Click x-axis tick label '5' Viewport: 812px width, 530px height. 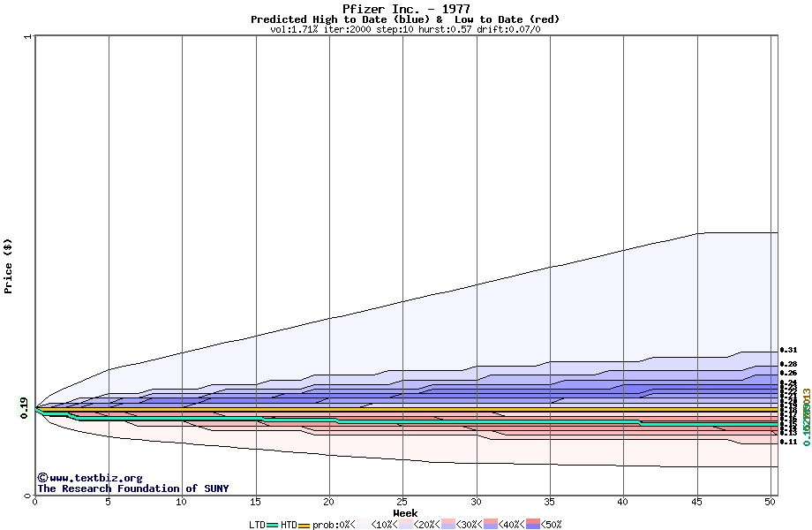coord(108,502)
